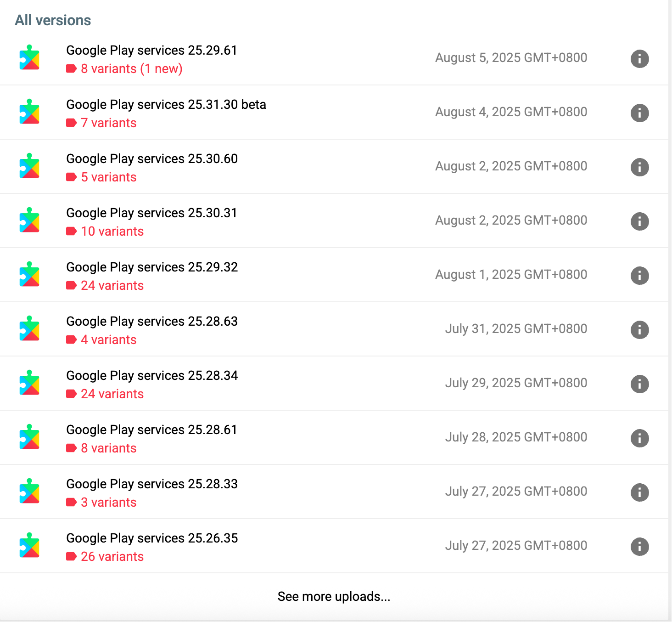This screenshot has width=672, height=622.
Task: View info for Google Play services 25.29.32
Action: coord(639,276)
